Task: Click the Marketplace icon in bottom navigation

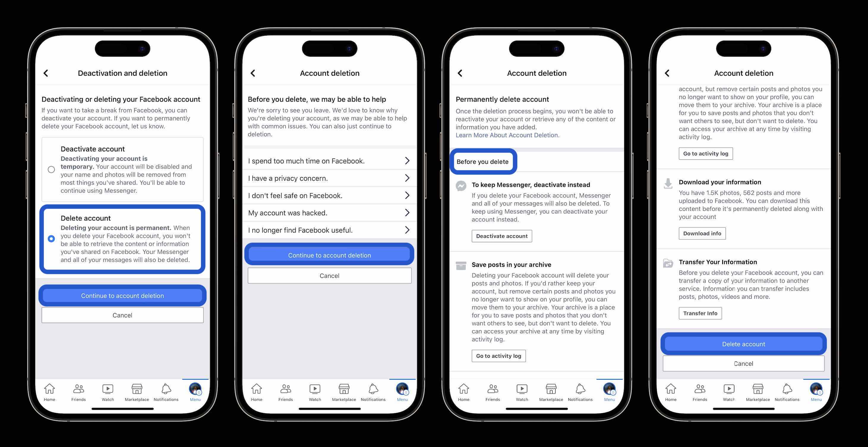Action: point(136,391)
